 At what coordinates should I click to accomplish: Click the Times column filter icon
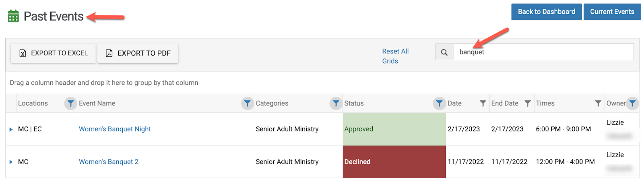coord(598,103)
